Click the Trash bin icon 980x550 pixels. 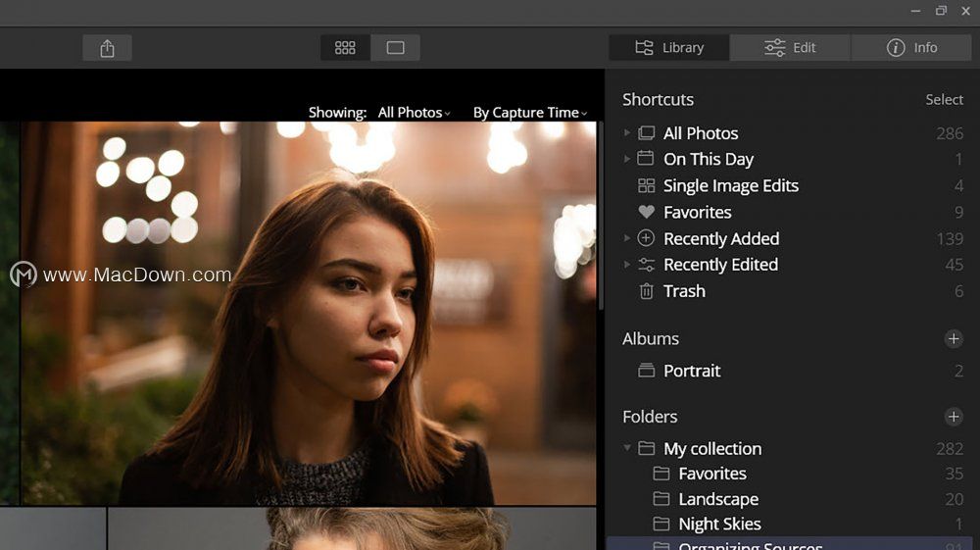point(646,291)
